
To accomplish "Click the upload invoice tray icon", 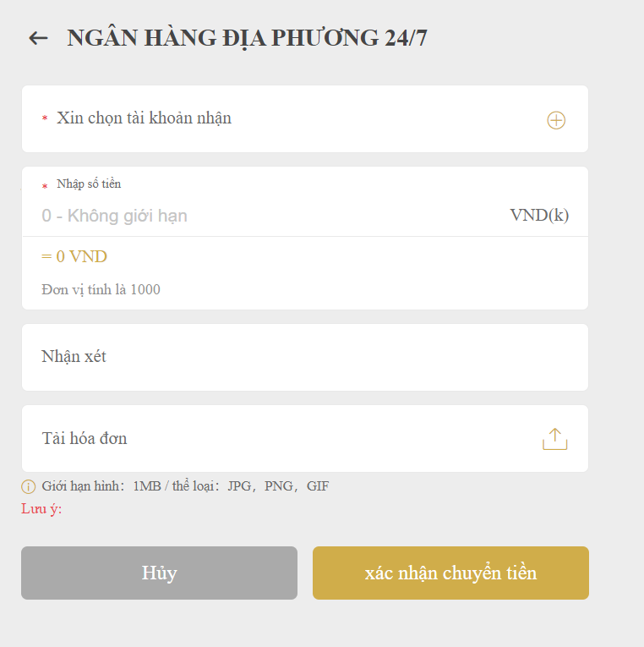I will [554, 439].
